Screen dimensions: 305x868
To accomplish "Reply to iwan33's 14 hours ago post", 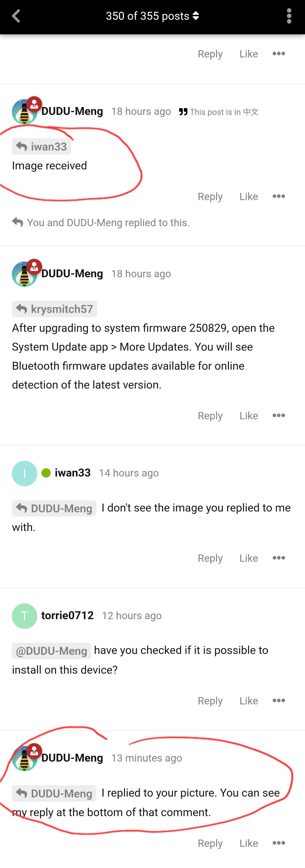I will 210,558.
